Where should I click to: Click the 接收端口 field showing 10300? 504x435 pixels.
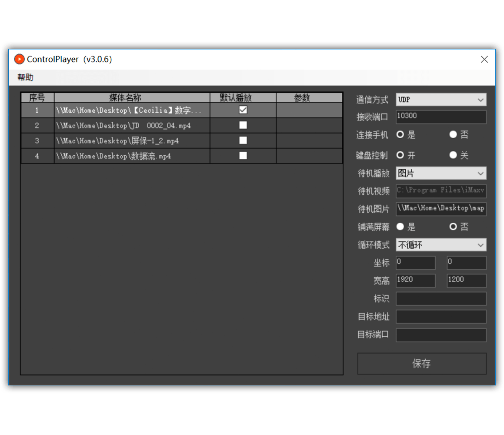(x=441, y=117)
